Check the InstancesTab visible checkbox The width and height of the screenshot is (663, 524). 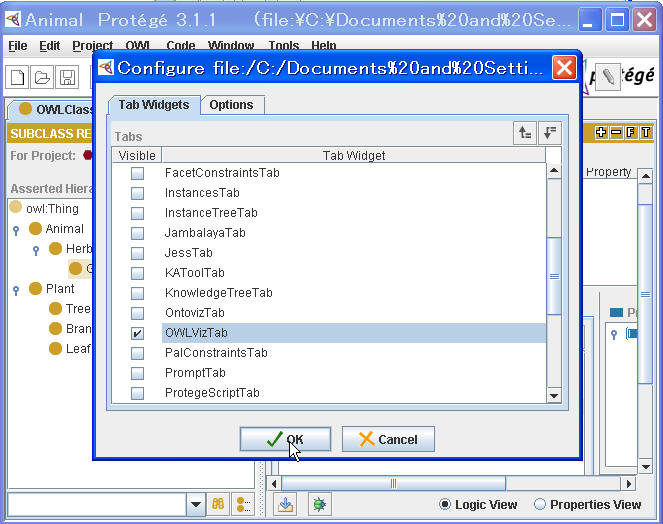pos(138,193)
